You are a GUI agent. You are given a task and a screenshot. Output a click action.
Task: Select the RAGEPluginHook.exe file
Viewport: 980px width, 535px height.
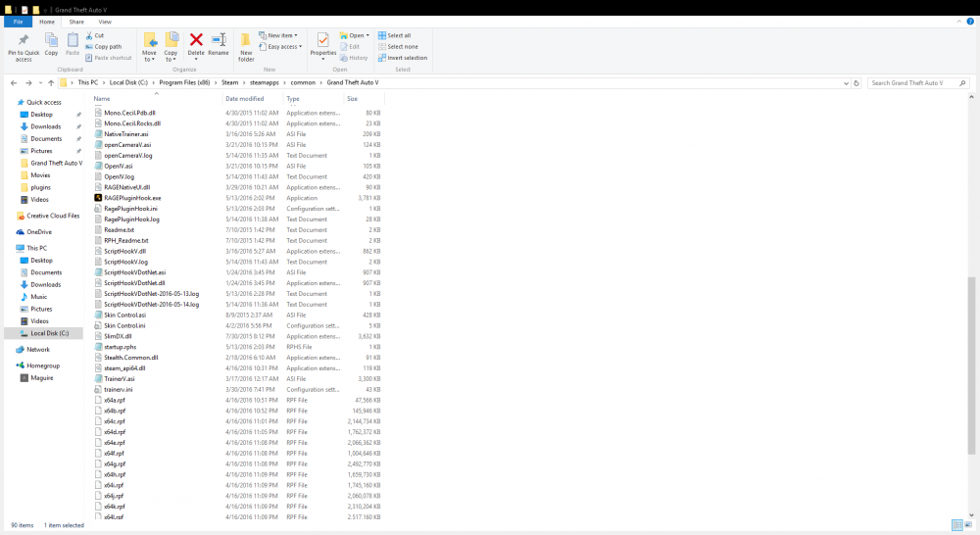point(132,198)
